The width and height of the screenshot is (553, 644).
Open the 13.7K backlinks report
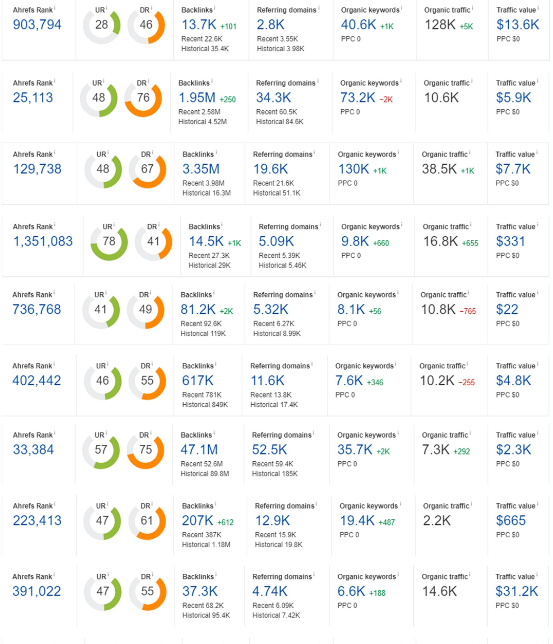pyautogui.click(x=199, y=25)
